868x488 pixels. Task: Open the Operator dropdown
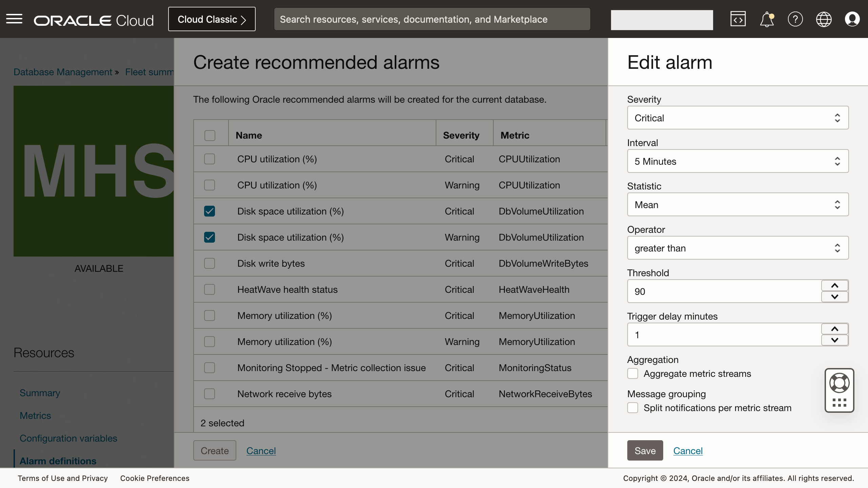pos(737,248)
